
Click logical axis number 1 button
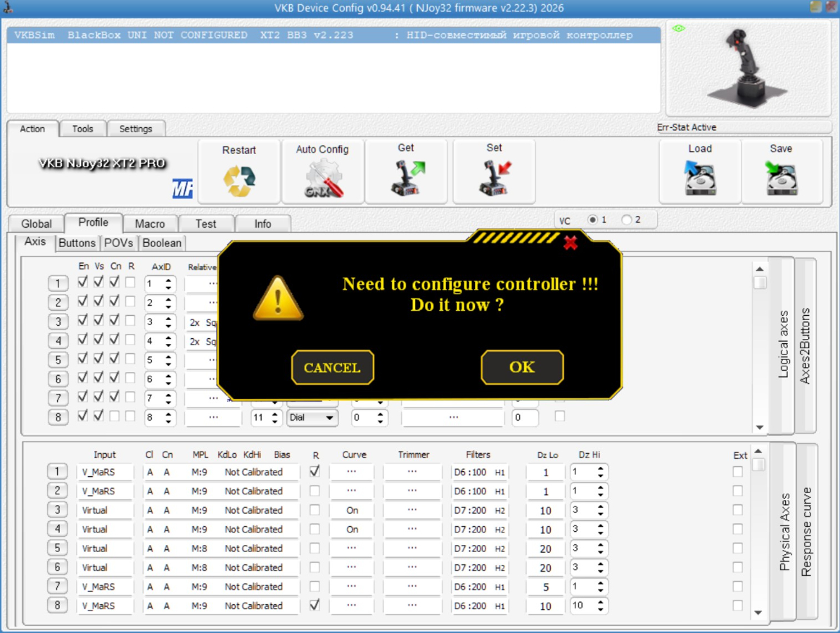pos(58,283)
